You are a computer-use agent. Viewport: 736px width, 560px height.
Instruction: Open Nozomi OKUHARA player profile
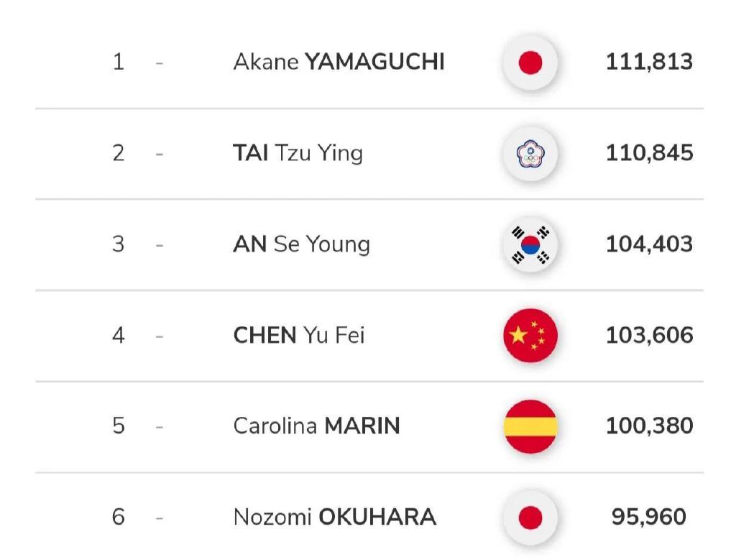(334, 516)
